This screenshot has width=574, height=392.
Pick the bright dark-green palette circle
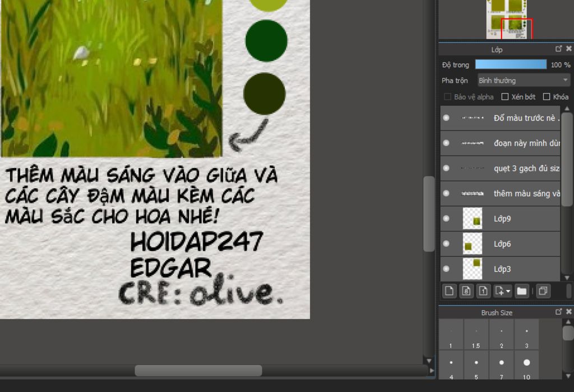click(266, 40)
